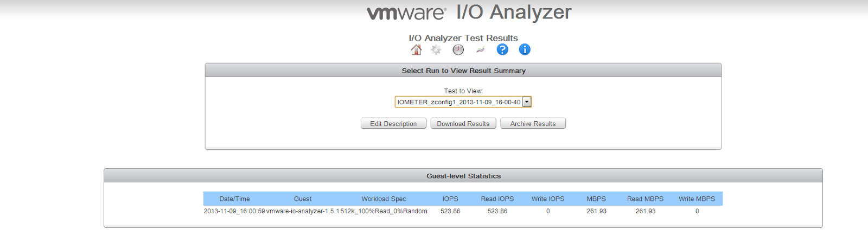Select the vmware-io-analyzer-1.5.1 guest cell
The width and height of the screenshot is (868, 235).
tap(303, 211)
